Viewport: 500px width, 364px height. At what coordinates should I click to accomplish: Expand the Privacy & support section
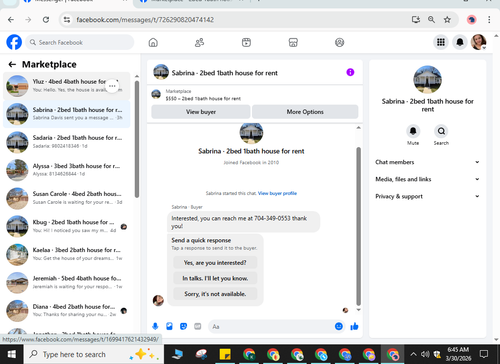[427, 196]
